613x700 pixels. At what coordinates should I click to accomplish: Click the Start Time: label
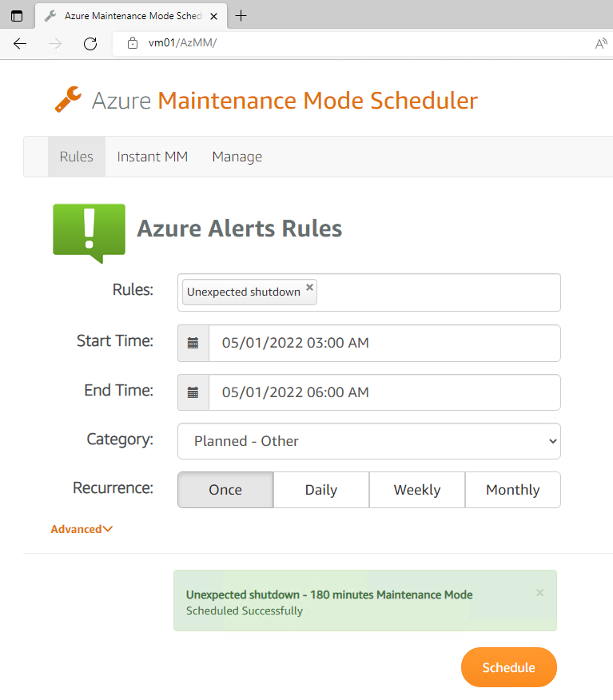coord(115,340)
